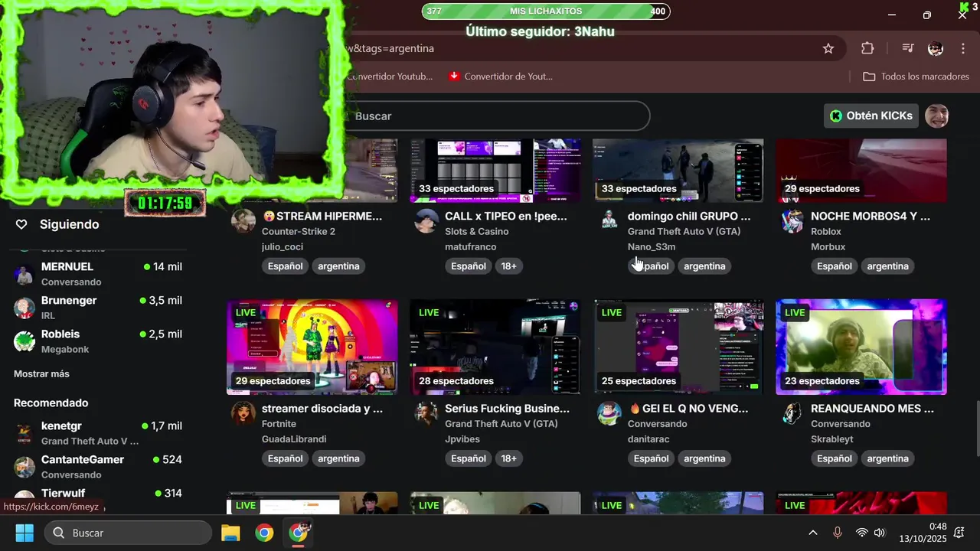Open the Kick user avatar menu
The image size is (980, 551).
pyautogui.click(x=937, y=116)
